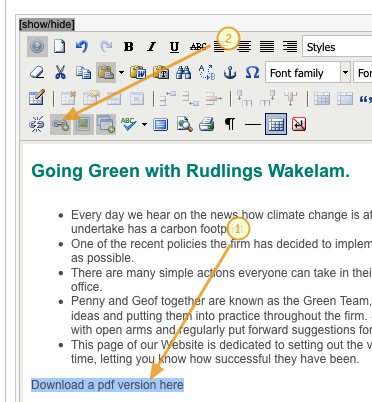The width and height of the screenshot is (372, 402).
Task: Toggle underline formatting
Action: tap(174, 47)
